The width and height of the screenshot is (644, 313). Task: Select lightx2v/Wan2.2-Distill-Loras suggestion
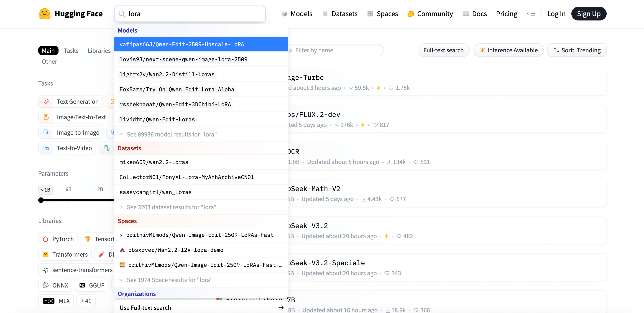coord(167,74)
